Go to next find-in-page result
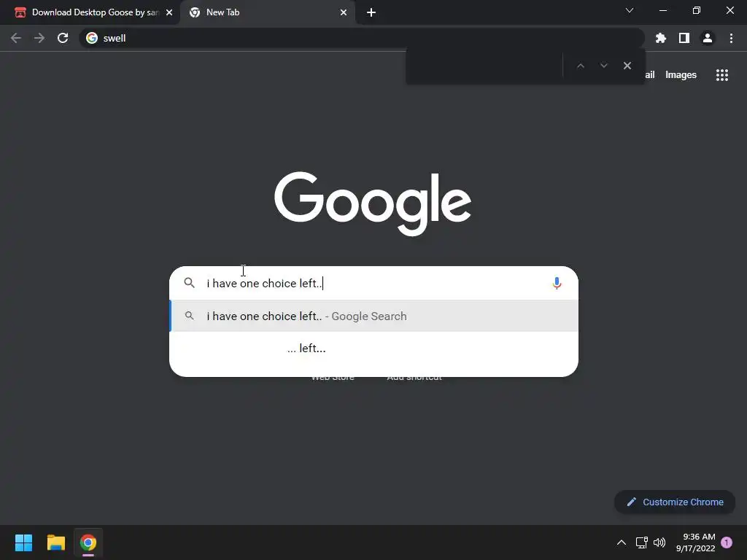747x560 pixels. [x=603, y=66]
